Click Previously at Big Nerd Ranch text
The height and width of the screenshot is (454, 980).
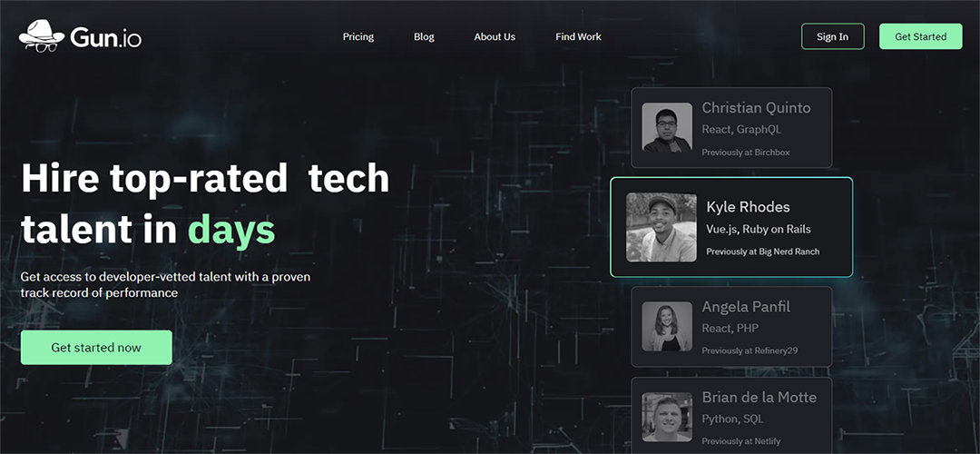point(762,252)
